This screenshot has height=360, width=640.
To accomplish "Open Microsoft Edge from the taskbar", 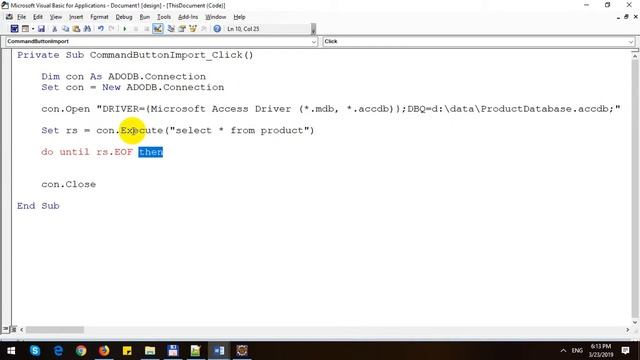I will (58, 351).
